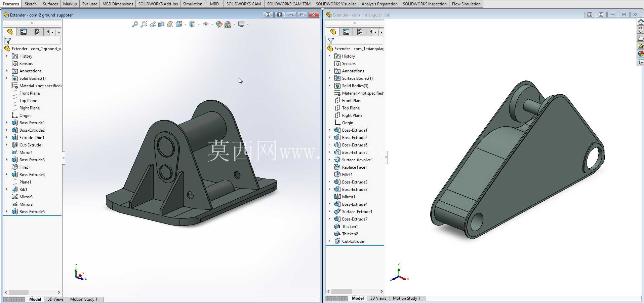This screenshot has width=644, height=303.
Task: Switch to the SOLIDWORKS CAM tab
Action: pos(243,4)
